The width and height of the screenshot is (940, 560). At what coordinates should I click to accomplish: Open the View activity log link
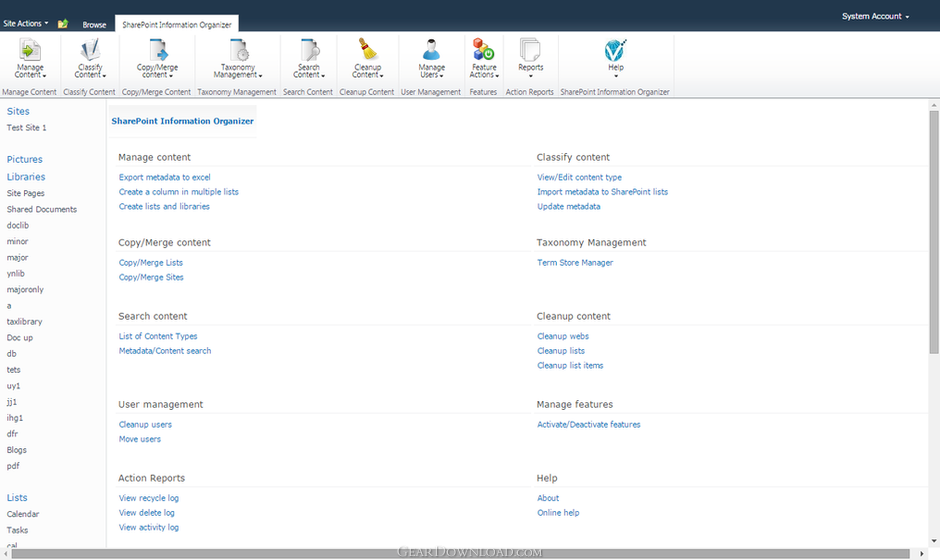[149, 527]
